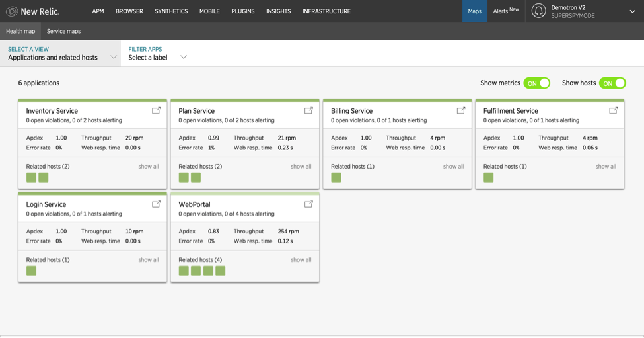Select third related host of WebPortal
Screen dimensions: 644x338
pos(208,271)
